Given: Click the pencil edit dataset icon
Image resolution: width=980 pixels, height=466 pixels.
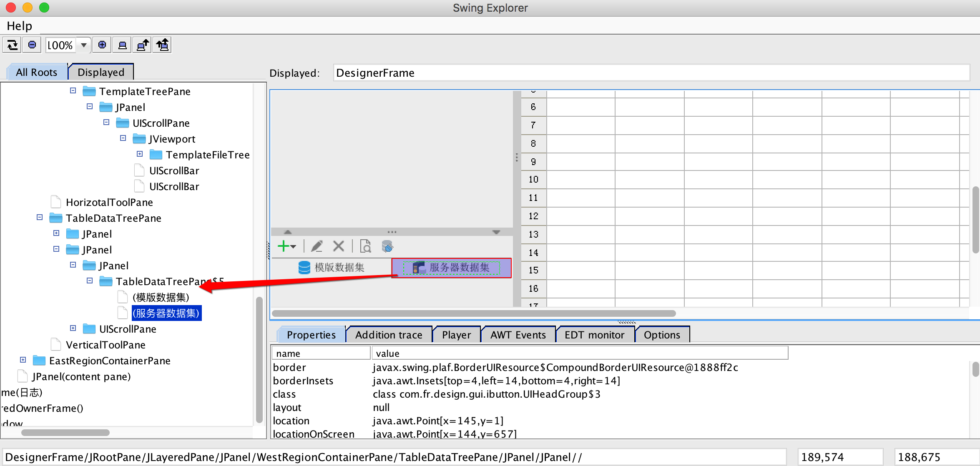Looking at the screenshot, I should pos(317,246).
